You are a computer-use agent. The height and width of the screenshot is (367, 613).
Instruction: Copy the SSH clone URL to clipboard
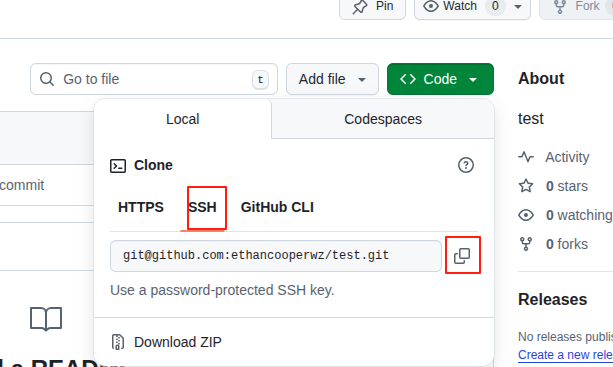tap(462, 256)
